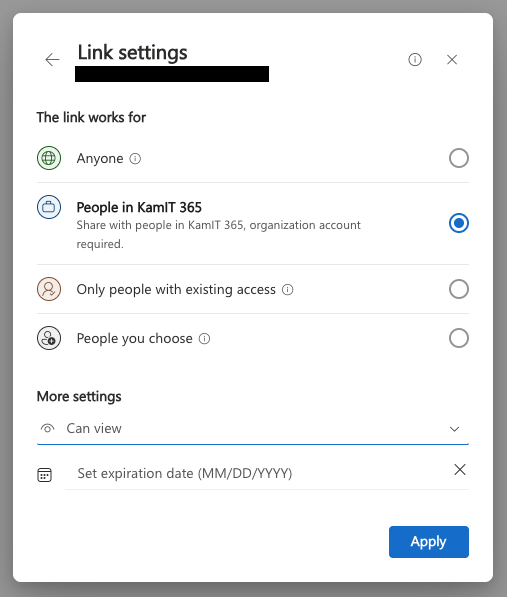This screenshot has height=597, width=507.
Task: Click the People you choose icon
Action: coord(49,338)
